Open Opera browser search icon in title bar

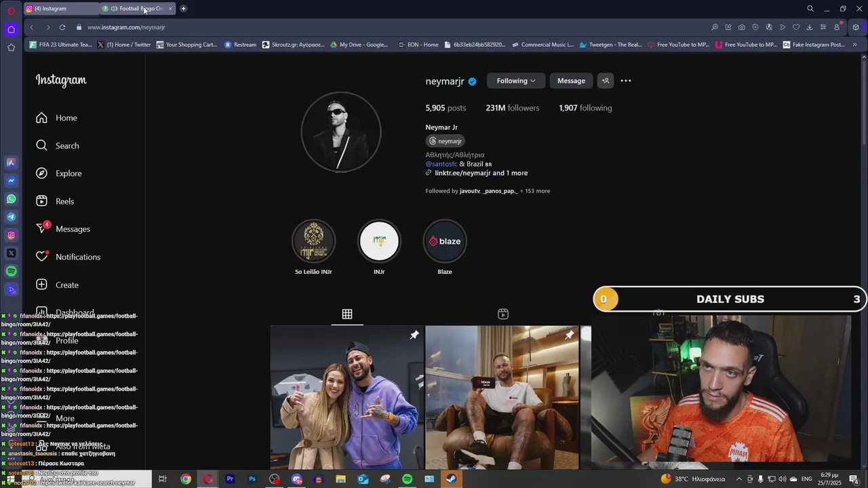point(810,9)
